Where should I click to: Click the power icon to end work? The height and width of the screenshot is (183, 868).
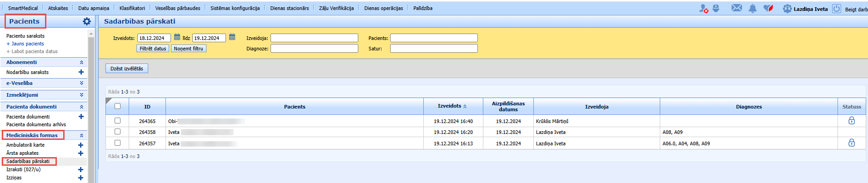(x=837, y=9)
